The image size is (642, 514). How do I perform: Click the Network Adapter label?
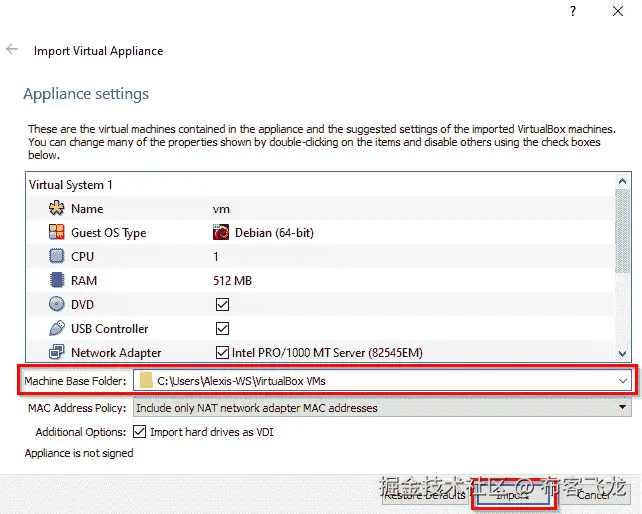pos(116,353)
